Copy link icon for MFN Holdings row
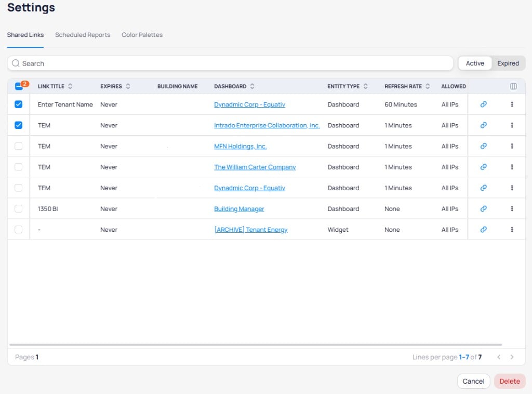The height and width of the screenshot is (394, 532). coord(484,146)
